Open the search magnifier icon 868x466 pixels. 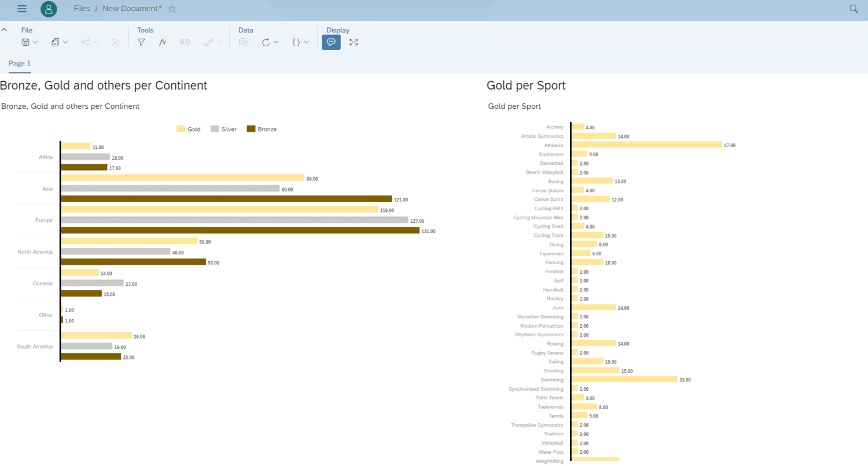(x=854, y=9)
